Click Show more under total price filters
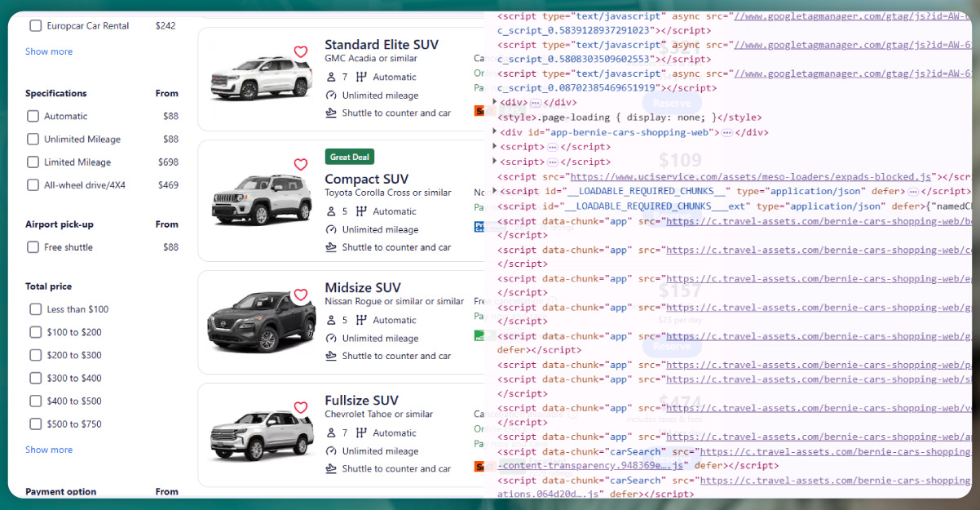The height and width of the screenshot is (510, 980). click(49, 450)
